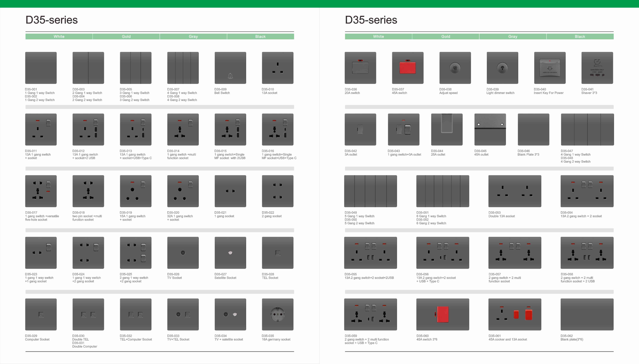Click the '1 gang switch+3A outlet' label
The width and height of the screenshot is (639, 364).
point(404,155)
